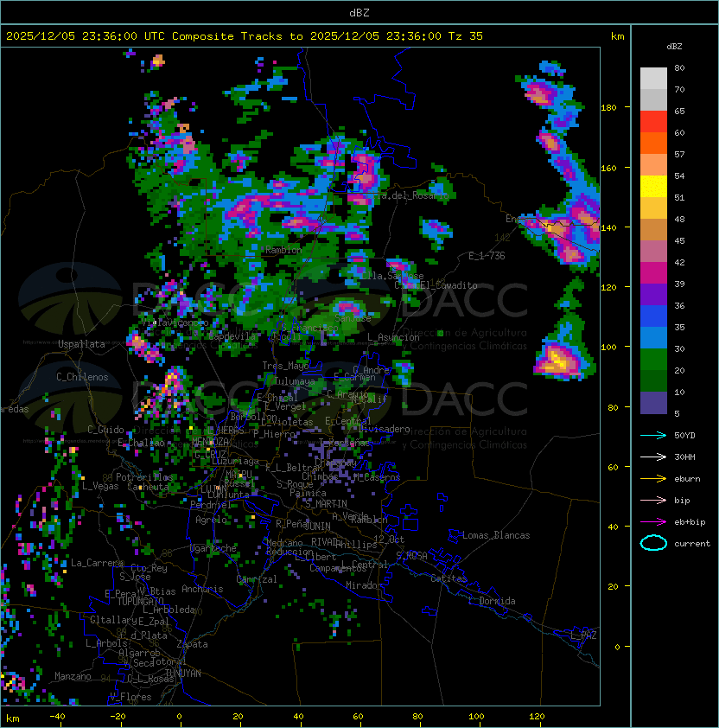This screenshot has width=719, height=728.
Task: Click the 'E_1-736' map label
Action: pos(487,256)
